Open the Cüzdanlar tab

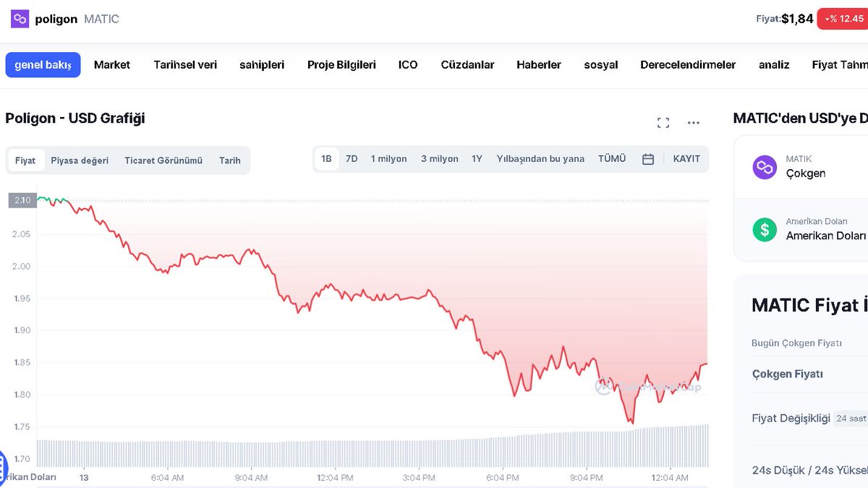pos(467,64)
